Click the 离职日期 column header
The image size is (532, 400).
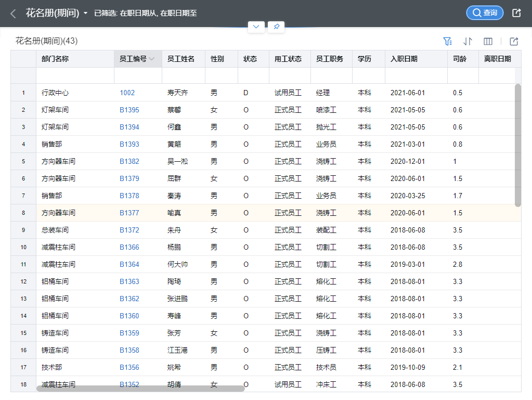point(500,59)
